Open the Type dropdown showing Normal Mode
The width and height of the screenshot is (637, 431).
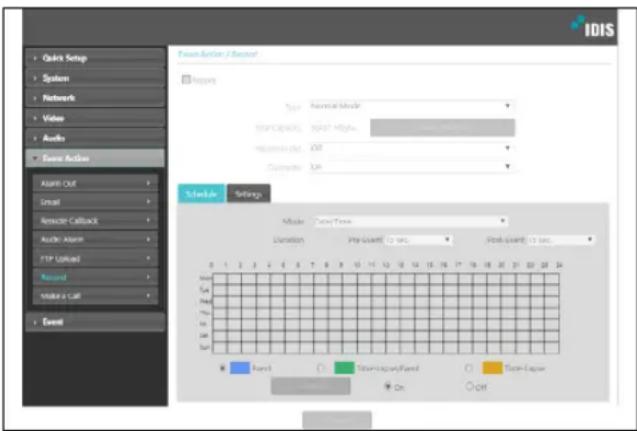pos(411,106)
